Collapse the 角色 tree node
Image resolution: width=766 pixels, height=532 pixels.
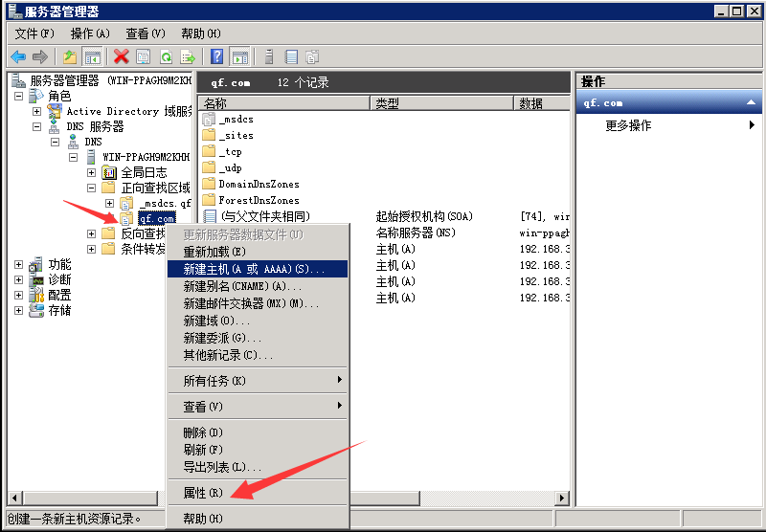pos(18,96)
